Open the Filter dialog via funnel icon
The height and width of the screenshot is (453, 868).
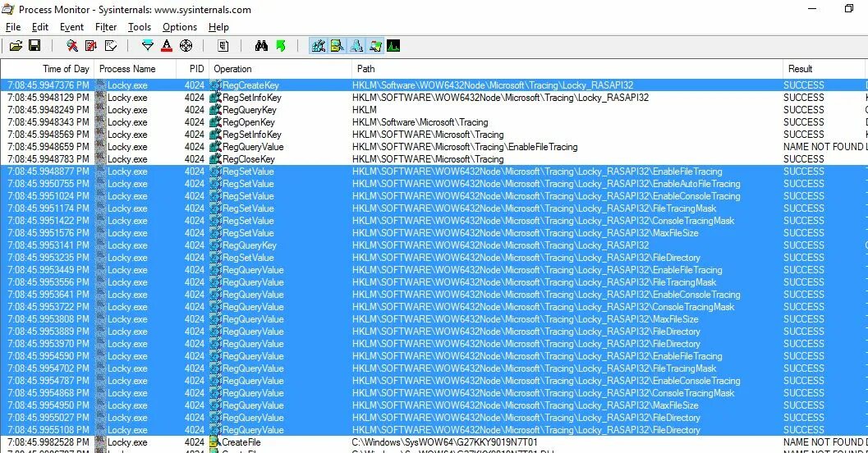[x=147, y=46]
